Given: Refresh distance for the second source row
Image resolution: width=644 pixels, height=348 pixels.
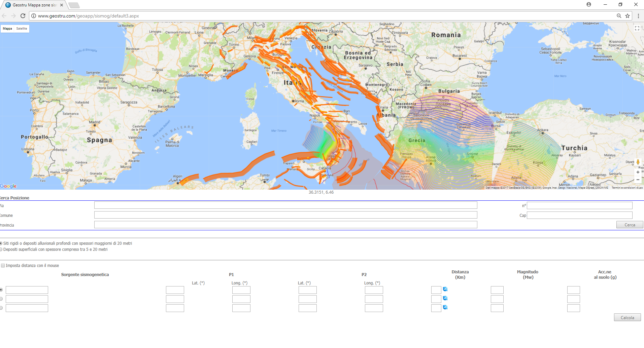Looking at the screenshot, I should click(x=445, y=298).
